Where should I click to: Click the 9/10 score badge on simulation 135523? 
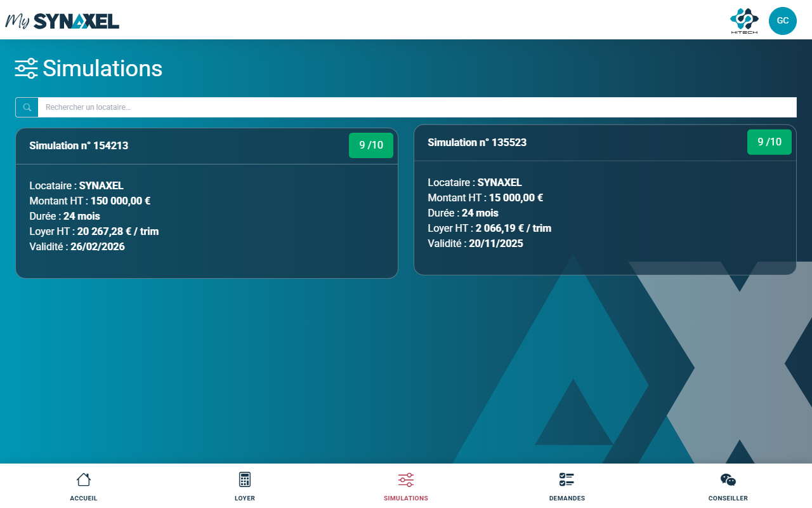click(769, 142)
